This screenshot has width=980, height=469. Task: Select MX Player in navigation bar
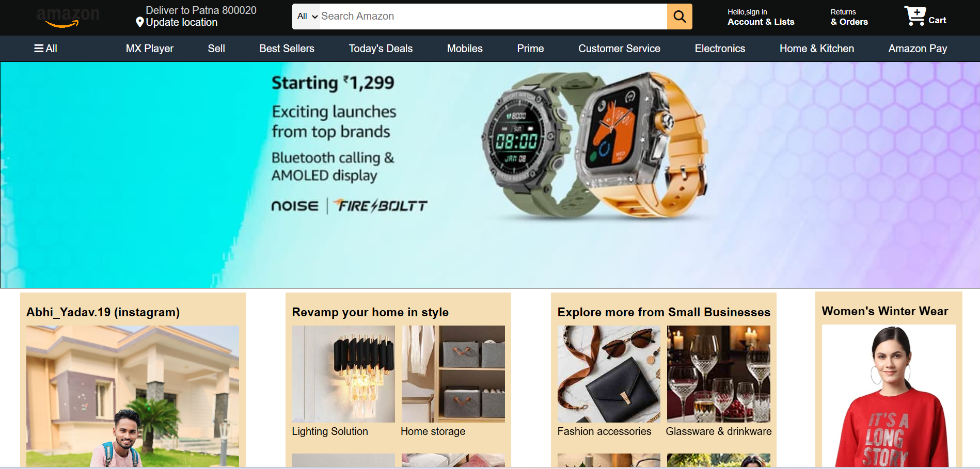pos(150,48)
